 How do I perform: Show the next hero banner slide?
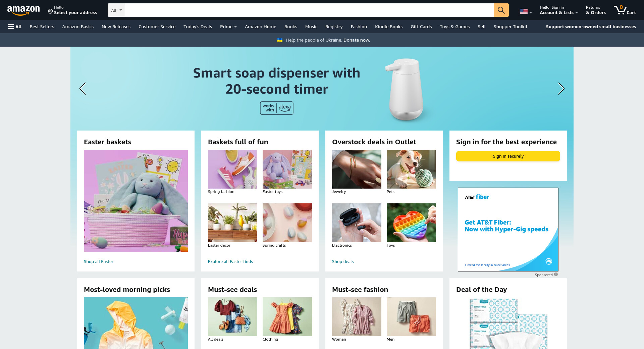(561, 89)
